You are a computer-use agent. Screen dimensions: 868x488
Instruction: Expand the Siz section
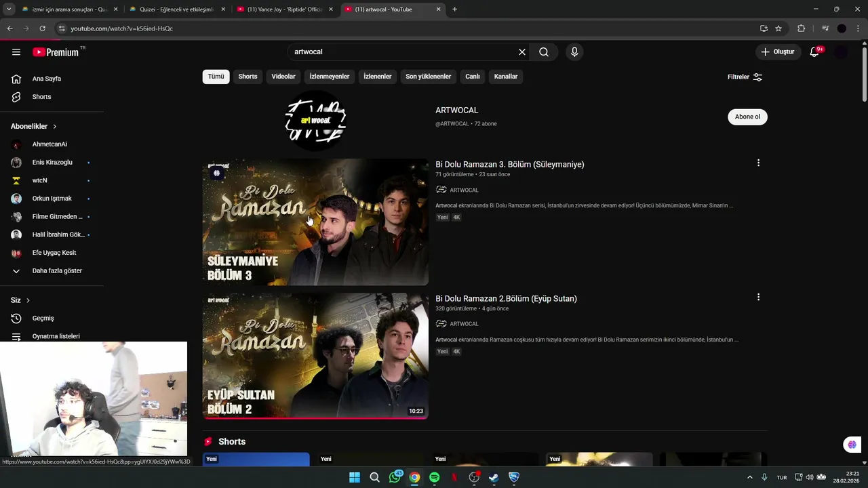coord(20,300)
